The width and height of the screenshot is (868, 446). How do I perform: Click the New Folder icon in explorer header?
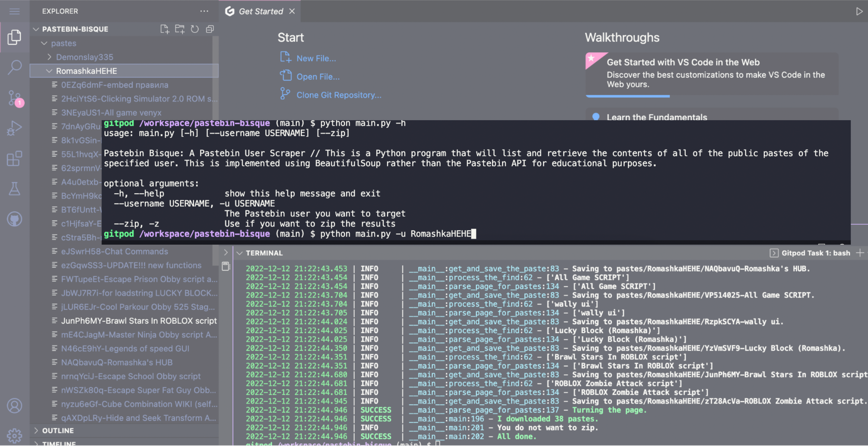pos(180,29)
